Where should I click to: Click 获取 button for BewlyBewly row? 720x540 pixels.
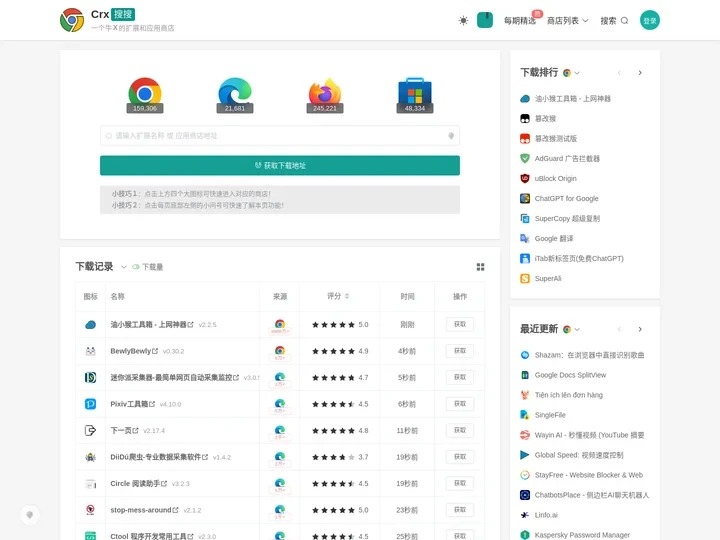click(460, 351)
